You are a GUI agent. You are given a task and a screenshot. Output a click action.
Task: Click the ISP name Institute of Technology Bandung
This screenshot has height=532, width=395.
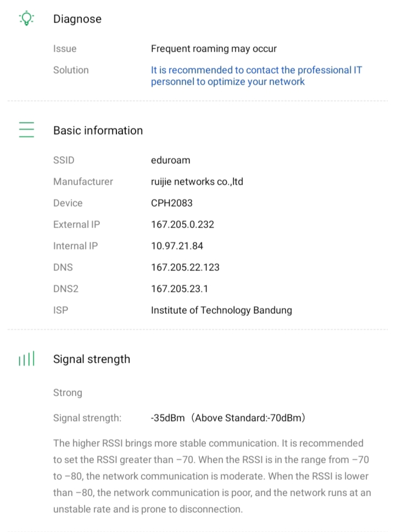(x=221, y=311)
